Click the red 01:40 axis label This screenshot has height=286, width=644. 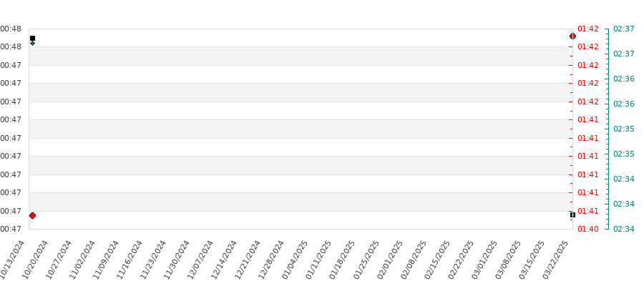click(587, 229)
